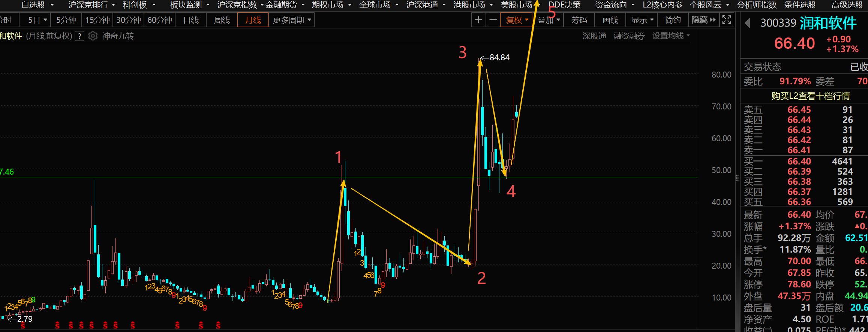The width and height of the screenshot is (868, 332).
Task: Zoom in chart with plus button
Action: coord(478,20)
